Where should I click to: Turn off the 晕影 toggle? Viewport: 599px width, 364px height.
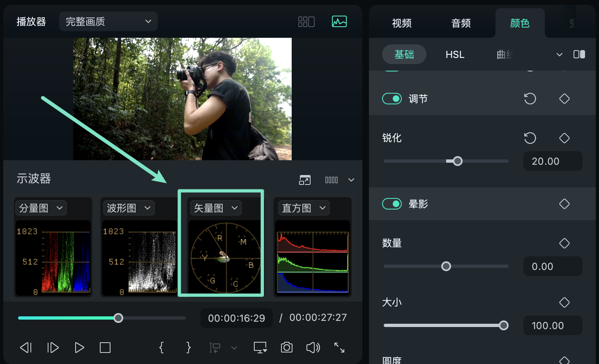coord(392,204)
